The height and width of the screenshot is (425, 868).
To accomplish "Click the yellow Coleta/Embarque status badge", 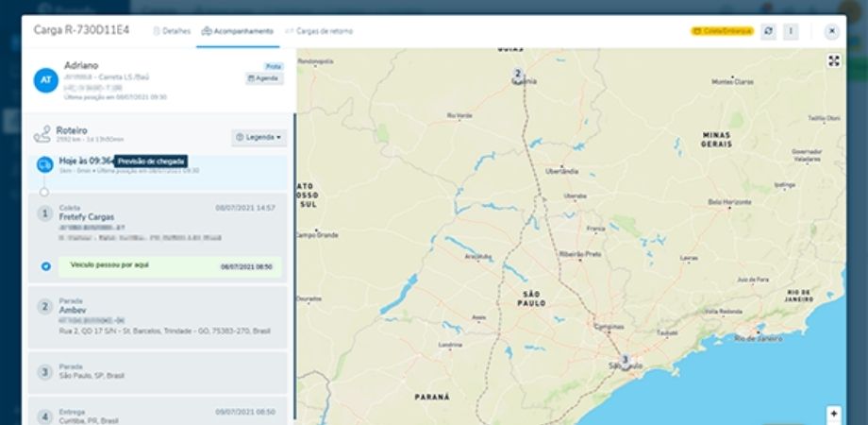I will click(722, 31).
